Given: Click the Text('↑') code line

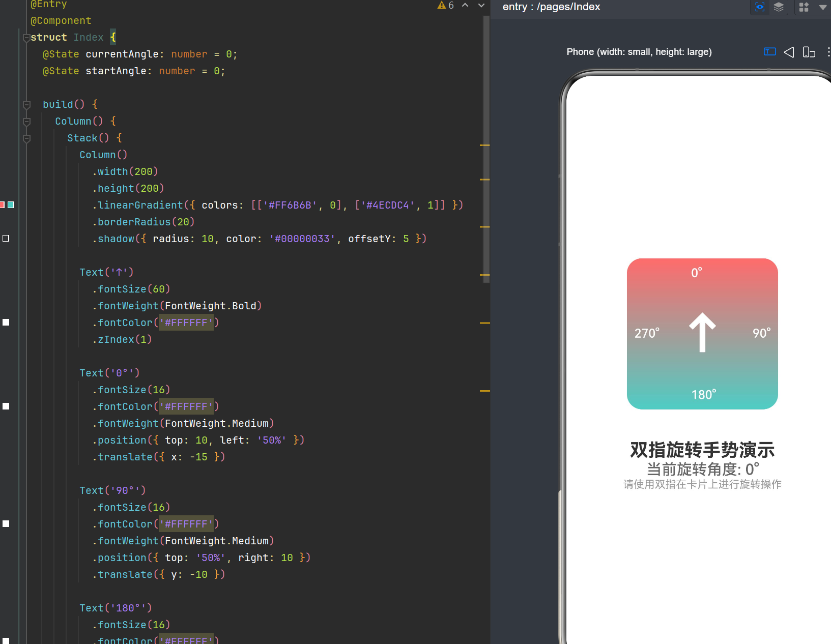Looking at the screenshot, I should tap(106, 273).
